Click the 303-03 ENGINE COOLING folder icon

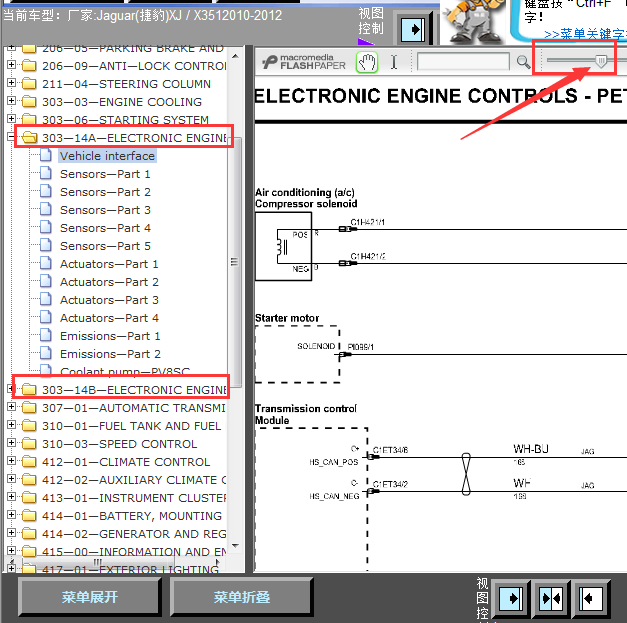coord(29,102)
